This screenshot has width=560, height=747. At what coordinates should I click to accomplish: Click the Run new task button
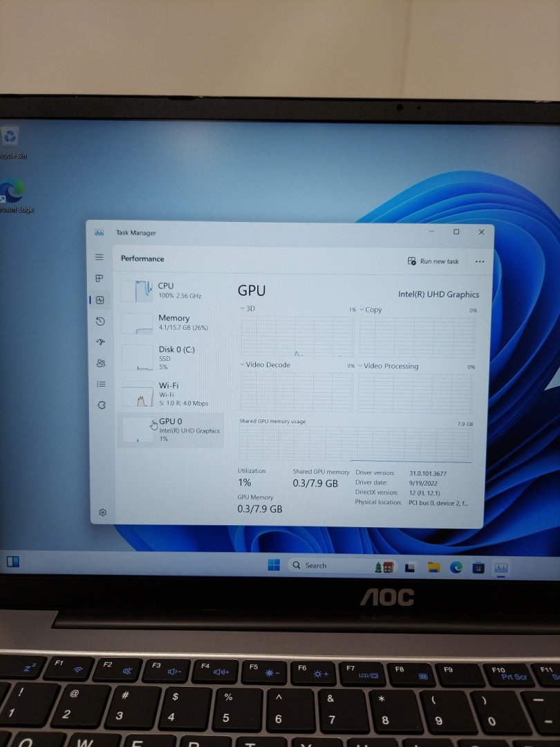pos(433,261)
